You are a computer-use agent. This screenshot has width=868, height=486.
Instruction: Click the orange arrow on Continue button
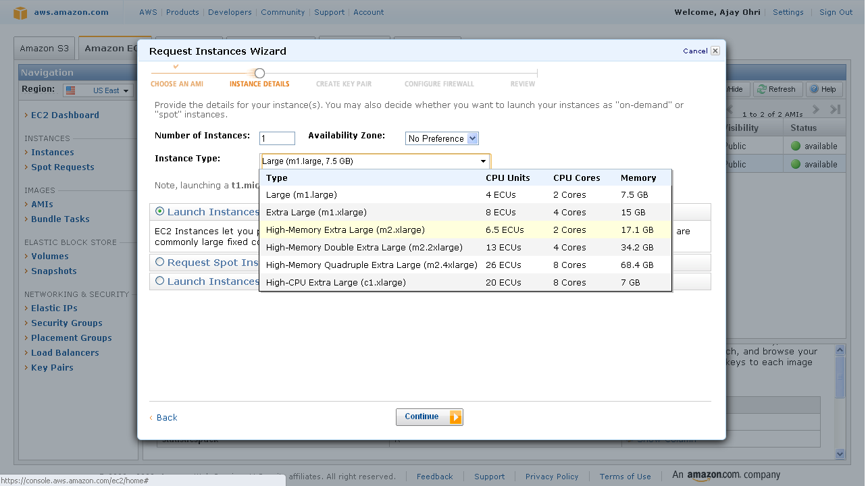[x=455, y=417]
